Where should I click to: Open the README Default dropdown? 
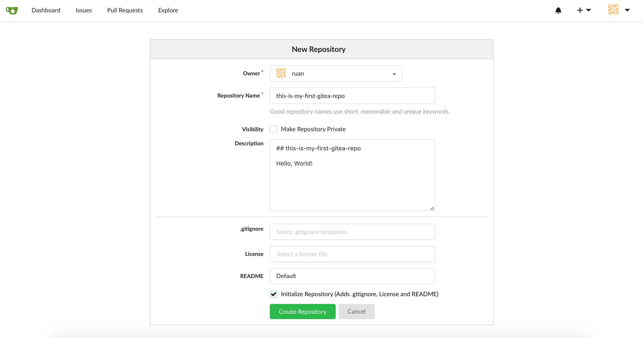352,276
